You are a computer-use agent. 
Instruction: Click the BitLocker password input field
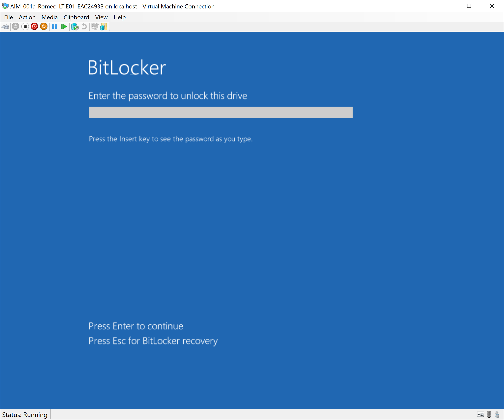point(221,113)
